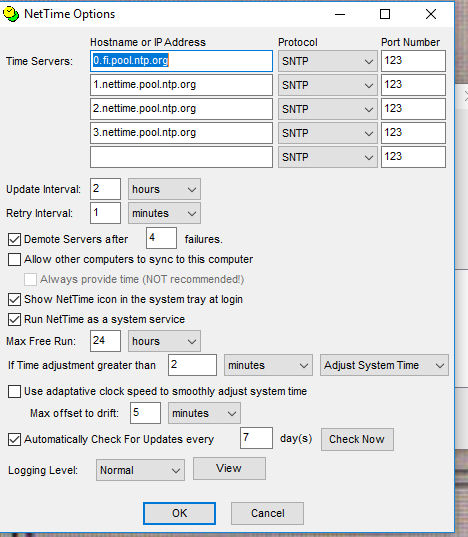Maximize the NetTime Options window
This screenshot has height=537, width=468.
tap(385, 14)
